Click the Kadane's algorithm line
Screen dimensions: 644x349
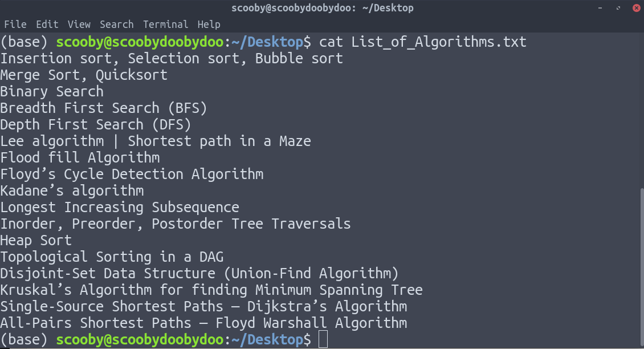pos(72,190)
